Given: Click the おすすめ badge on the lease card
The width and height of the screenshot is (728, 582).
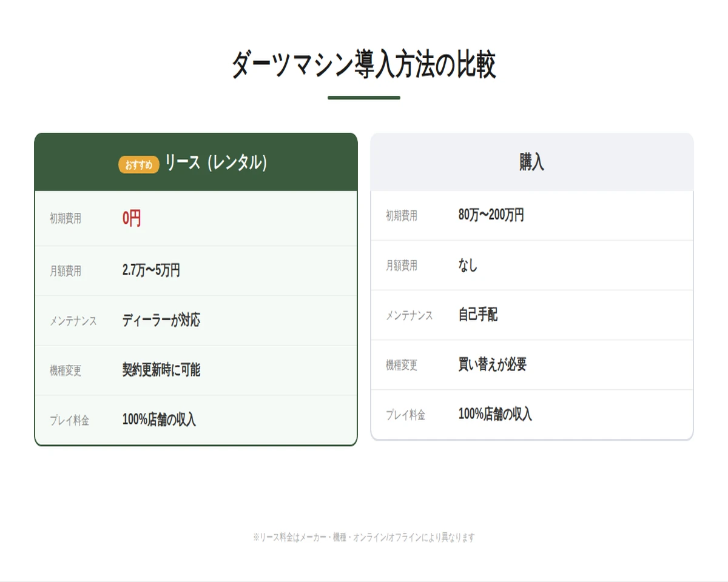Looking at the screenshot, I should [x=140, y=164].
